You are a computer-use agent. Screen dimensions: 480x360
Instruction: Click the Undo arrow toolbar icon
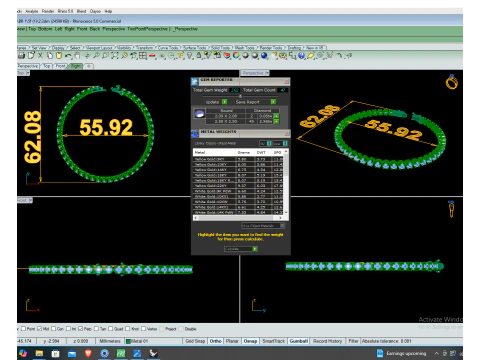[x=68, y=56]
